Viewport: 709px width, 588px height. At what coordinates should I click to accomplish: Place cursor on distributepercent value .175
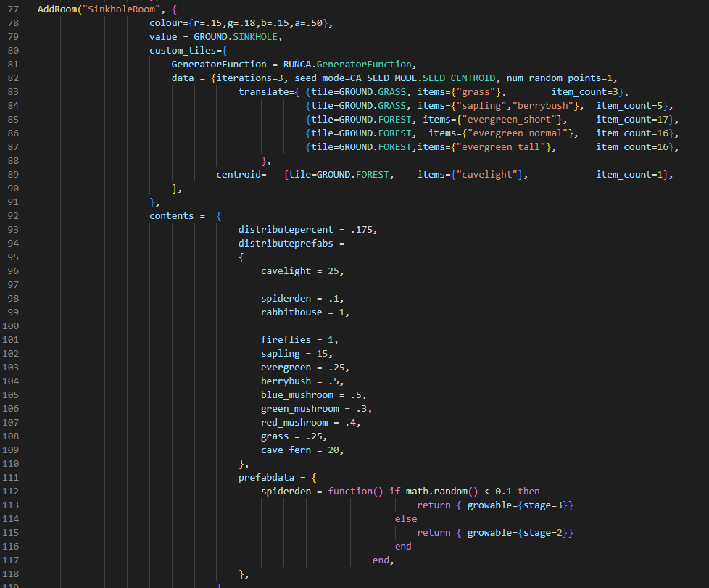pyautogui.click(x=362, y=230)
